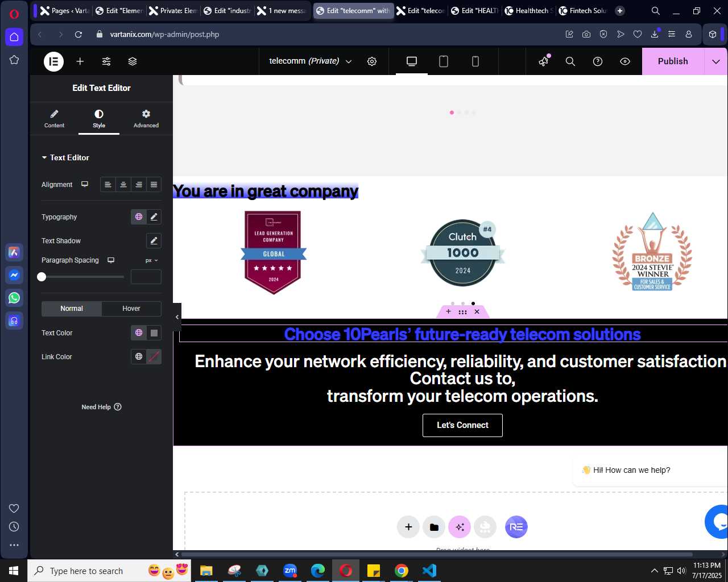This screenshot has height=582, width=728.
Task: Open the Structure layers icon
Action: 133,61
